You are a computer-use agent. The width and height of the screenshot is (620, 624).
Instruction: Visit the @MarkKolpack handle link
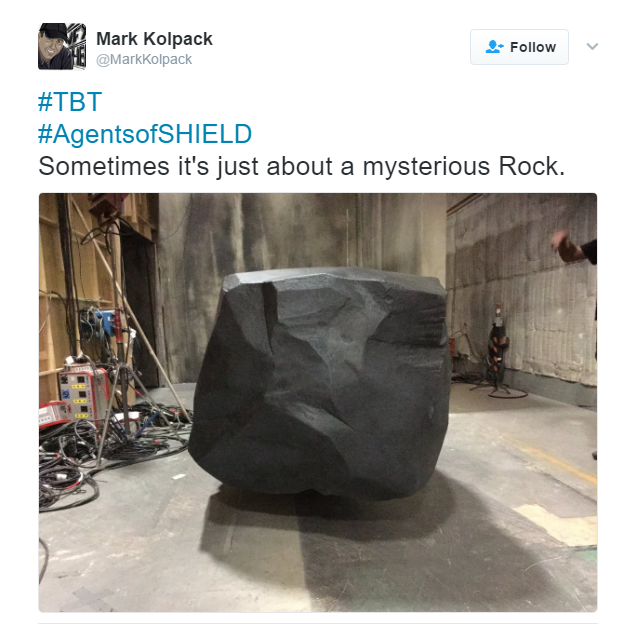[144, 59]
